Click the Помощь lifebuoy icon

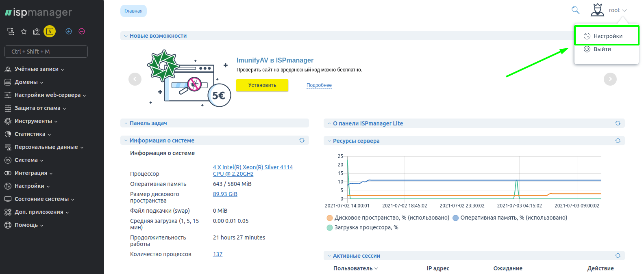point(8,225)
